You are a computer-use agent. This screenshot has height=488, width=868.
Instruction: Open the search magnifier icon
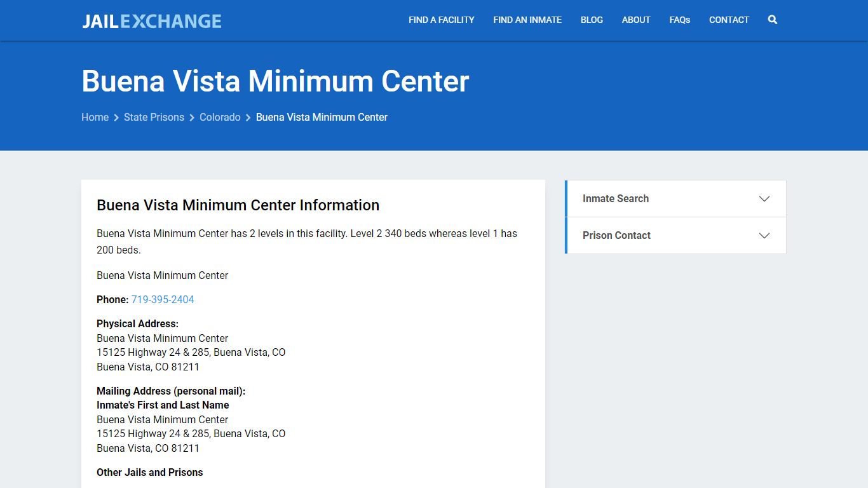772,20
